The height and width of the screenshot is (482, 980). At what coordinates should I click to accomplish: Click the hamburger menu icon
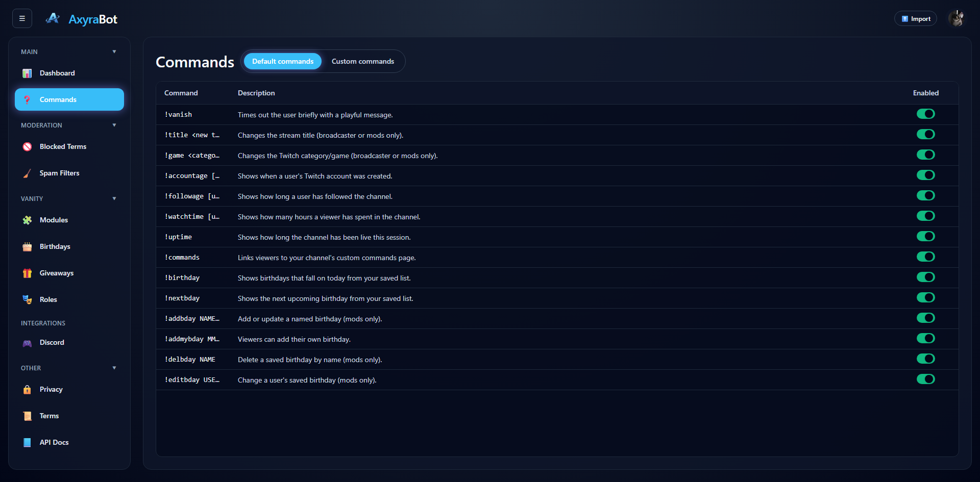22,18
